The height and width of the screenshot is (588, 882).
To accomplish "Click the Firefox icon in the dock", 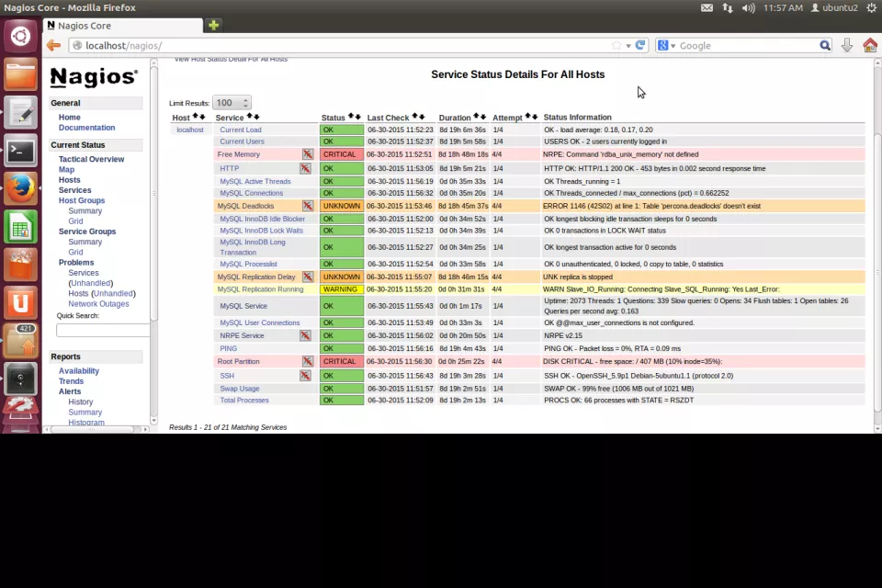I will (20, 188).
